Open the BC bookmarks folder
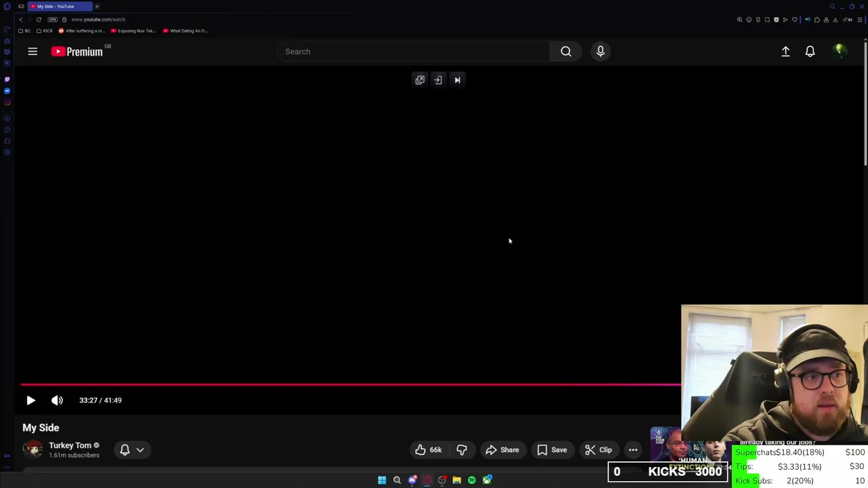 [24, 30]
